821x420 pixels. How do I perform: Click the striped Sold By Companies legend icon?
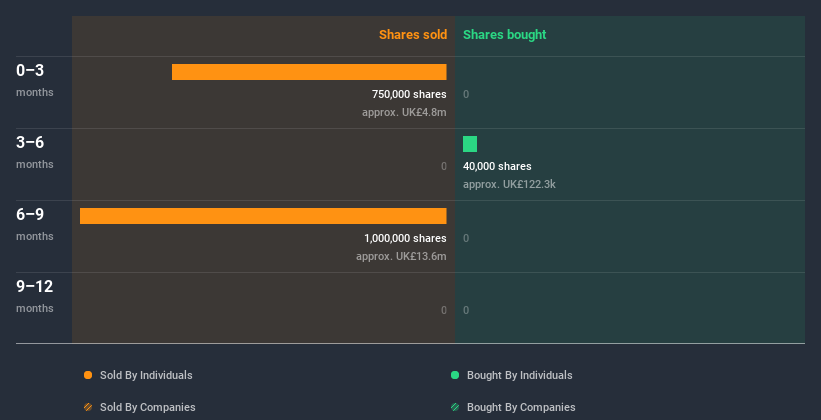(88, 407)
